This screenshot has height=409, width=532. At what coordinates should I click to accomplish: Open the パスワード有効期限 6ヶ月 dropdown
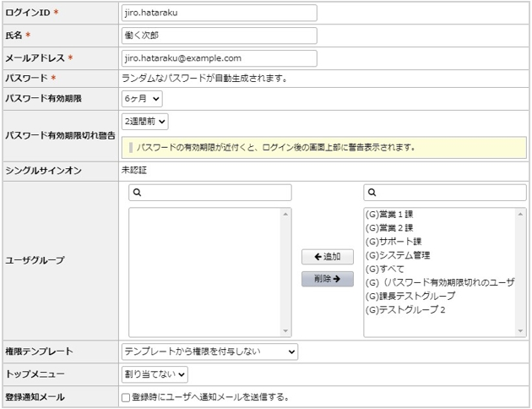click(142, 99)
